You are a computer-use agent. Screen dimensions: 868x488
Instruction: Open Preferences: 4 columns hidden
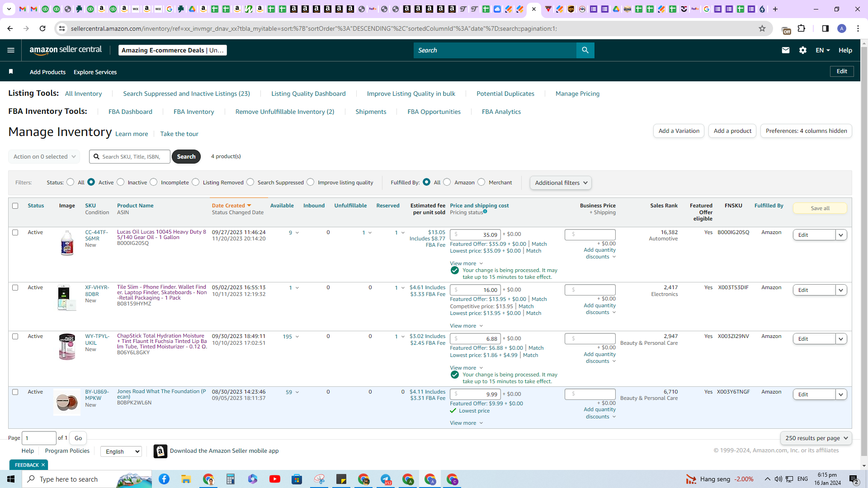click(806, 131)
